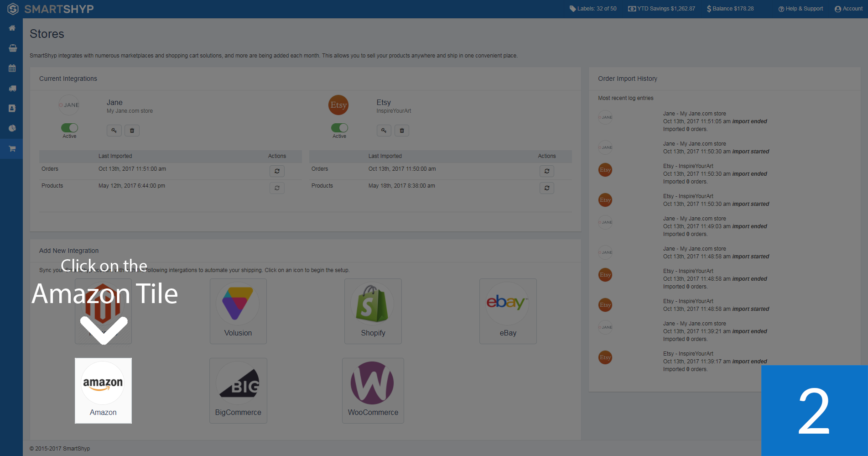
Task: Click the Jane log entry at 11:39:21 am import ended
Action: [715, 331]
